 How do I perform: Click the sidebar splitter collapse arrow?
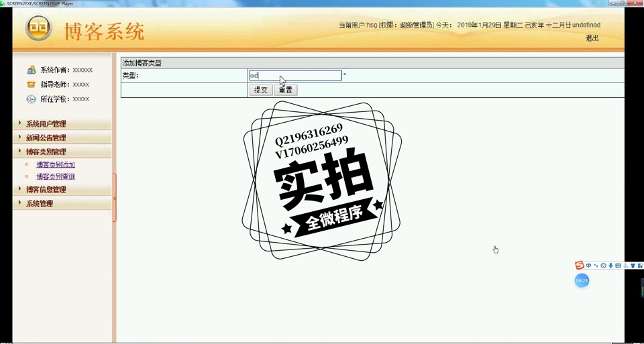[115, 198]
